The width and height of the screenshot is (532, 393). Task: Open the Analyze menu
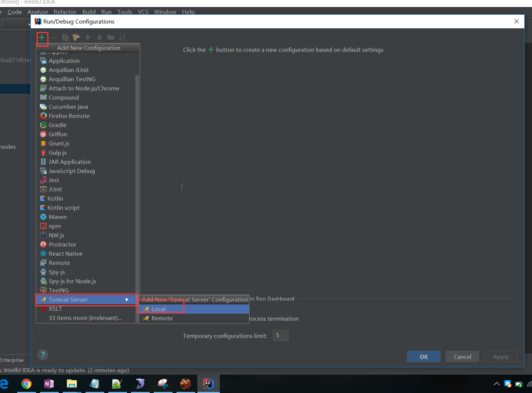tap(38, 12)
